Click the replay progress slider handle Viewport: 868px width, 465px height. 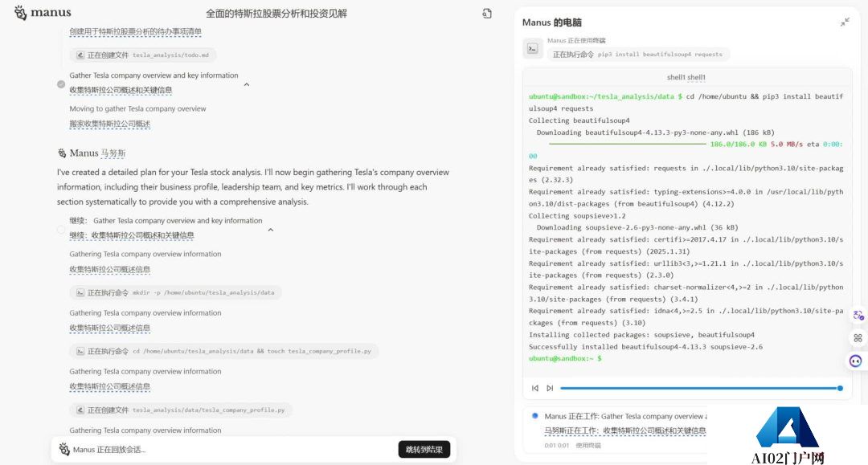click(x=840, y=388)
